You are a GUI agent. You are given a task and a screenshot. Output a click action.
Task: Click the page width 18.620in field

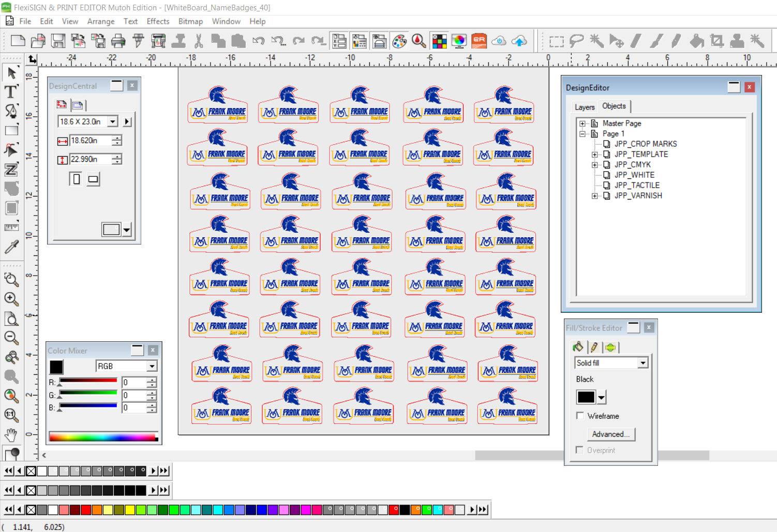click(x=91, y=140)
